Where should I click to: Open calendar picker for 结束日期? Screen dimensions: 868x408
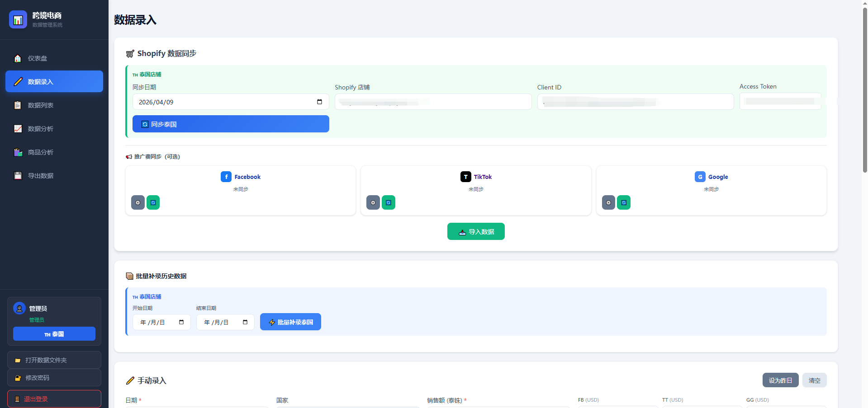[245, 322]
